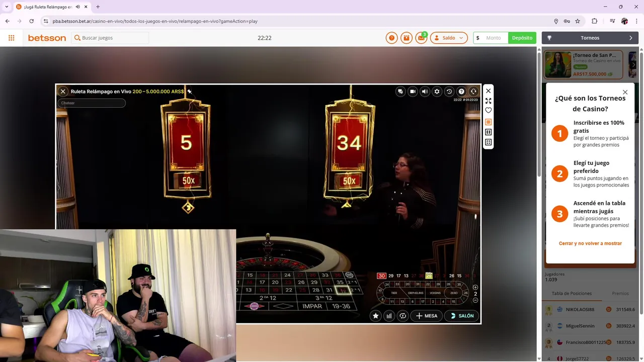The image size is (644, 362).
Task: View site information icon in address bar
Action: 46,21
